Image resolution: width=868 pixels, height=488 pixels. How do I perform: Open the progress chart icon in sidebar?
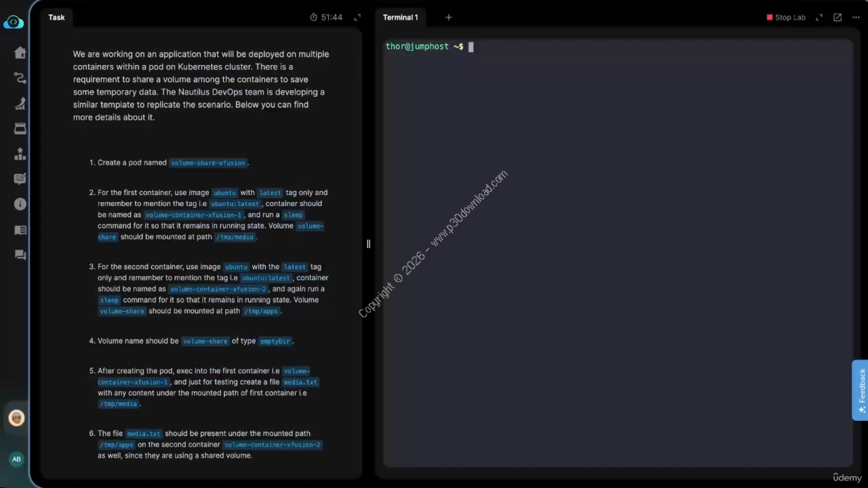(x=20, y=104)
